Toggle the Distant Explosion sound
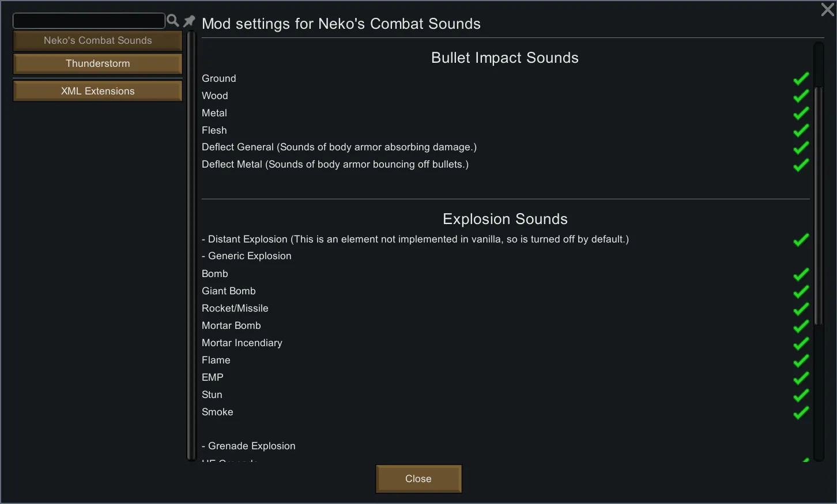Viewport: 837px width, 504px height. point(801,240)
